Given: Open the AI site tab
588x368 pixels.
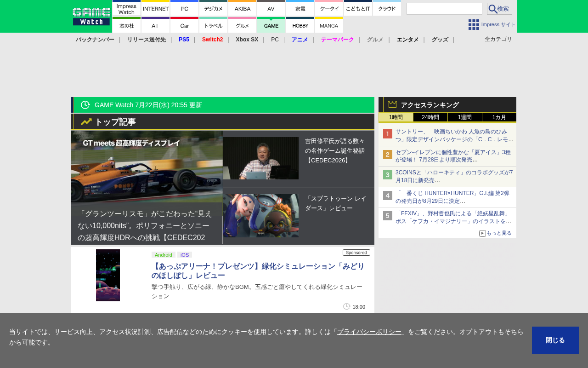Looking at the screenshot, I should click(x=155, y=25).
